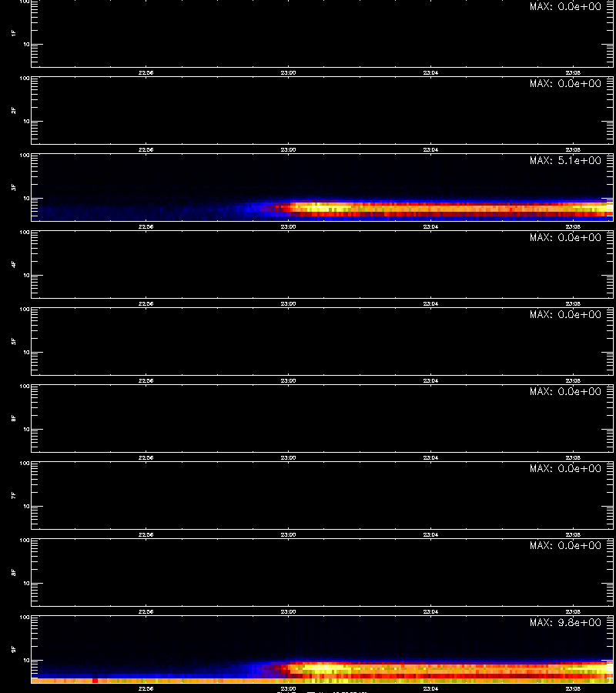Click the 23:00 time label below panel 9F
This screenshot has height=693, width=616.
point(288,688)
